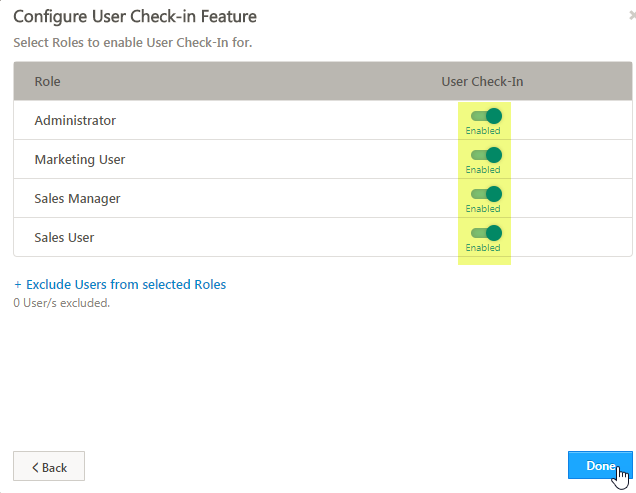Select the Administrator role name
This screenshot has width=636, height=493.
pos(75,121)
